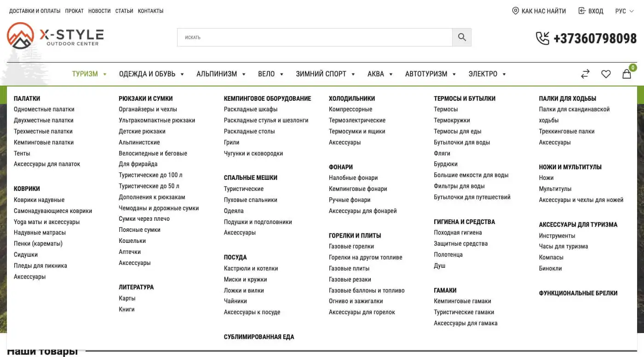644x357 pixels.
Task: Click the X-Style Outdoor Center logo
Action: tap(55, 36)
